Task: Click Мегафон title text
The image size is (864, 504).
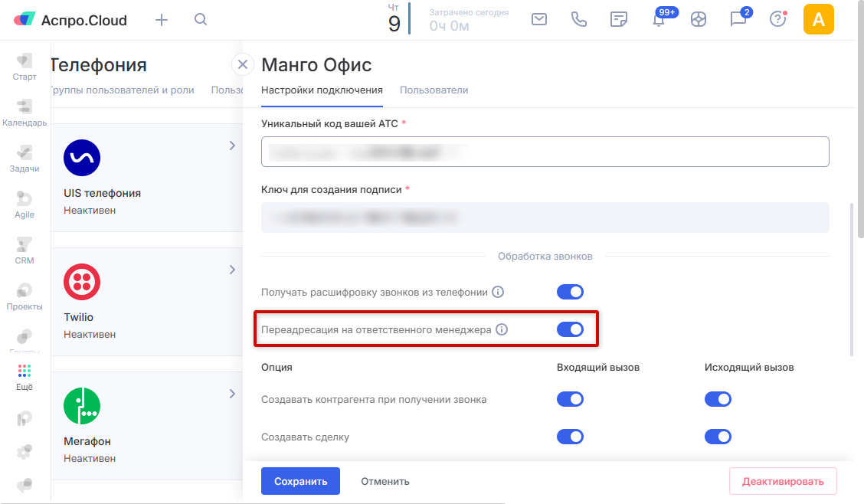Action: pyautogui.click(x=87, y=441)
